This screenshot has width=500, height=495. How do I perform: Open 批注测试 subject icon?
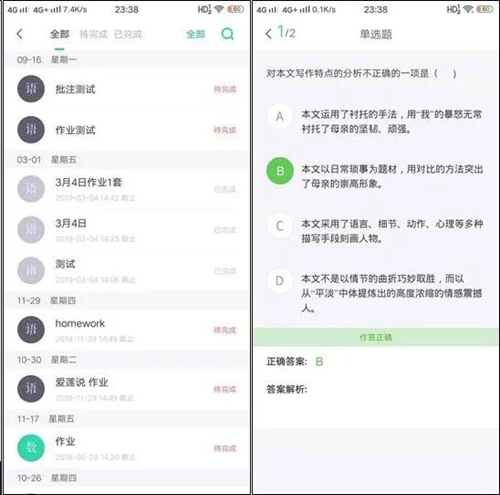[x=31, y=89]
